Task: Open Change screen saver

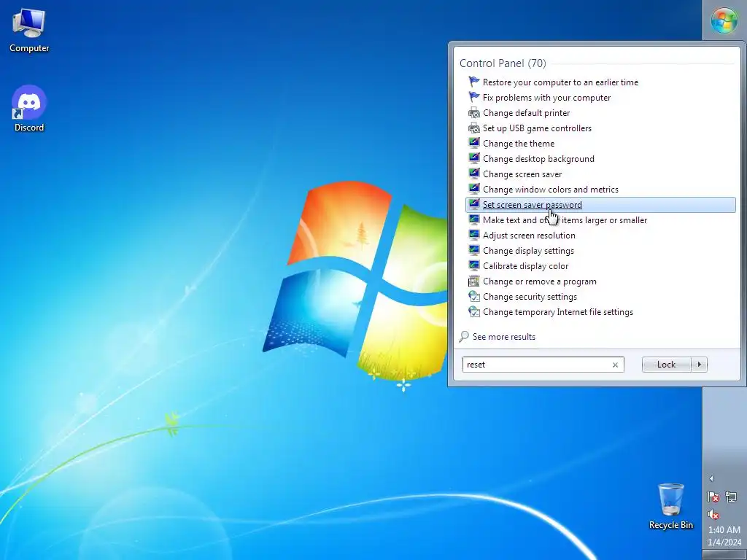Action: tap(522, 174)
